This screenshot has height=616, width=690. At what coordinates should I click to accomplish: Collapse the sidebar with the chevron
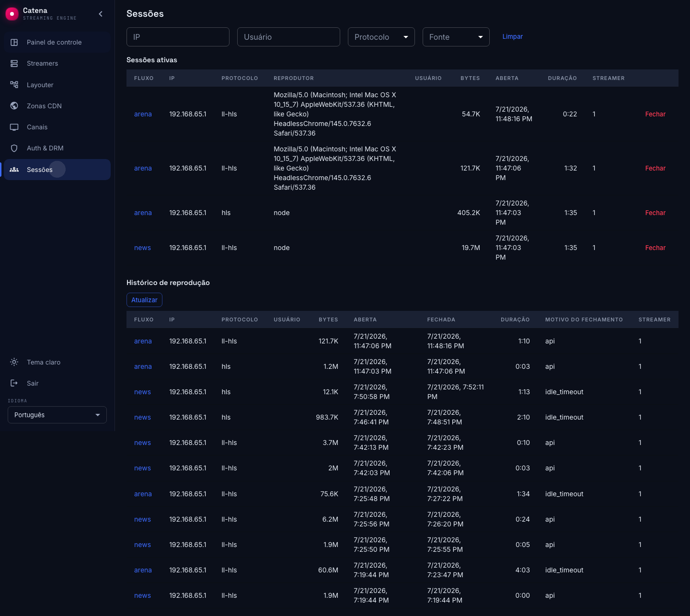pos(101,14)
